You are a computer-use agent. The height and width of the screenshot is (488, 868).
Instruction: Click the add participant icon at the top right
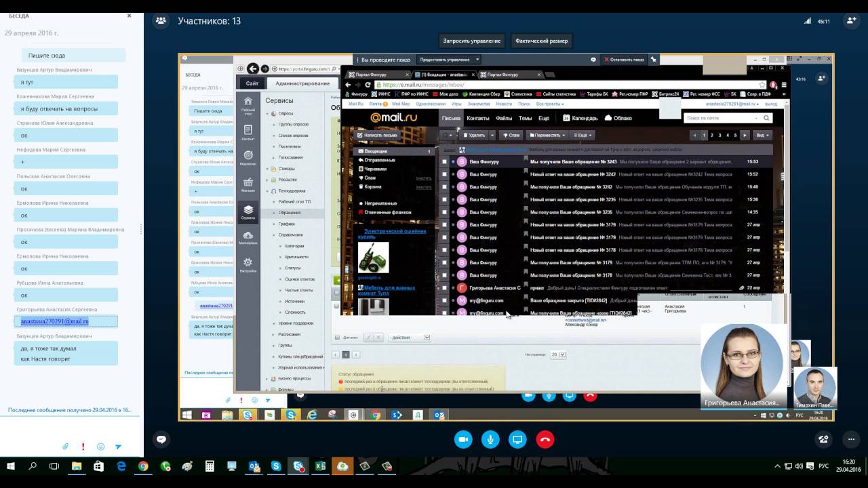[850, 21]
